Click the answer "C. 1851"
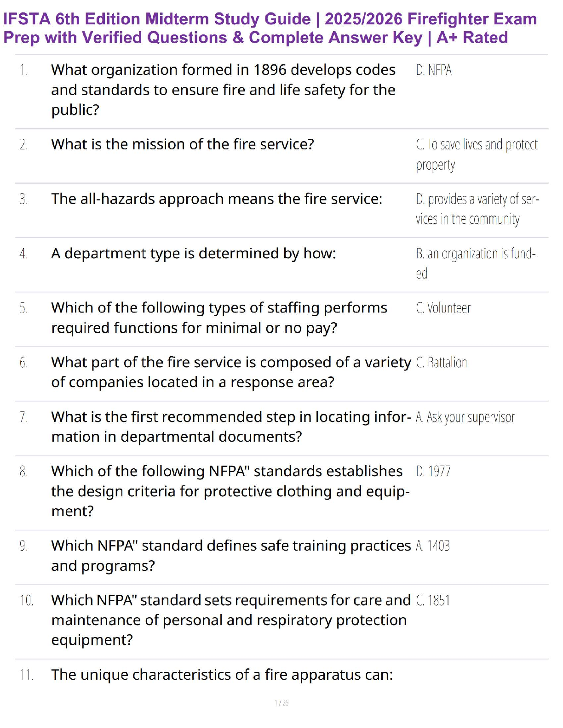Viewport: 563px width, 728px height. pos(433,601)
